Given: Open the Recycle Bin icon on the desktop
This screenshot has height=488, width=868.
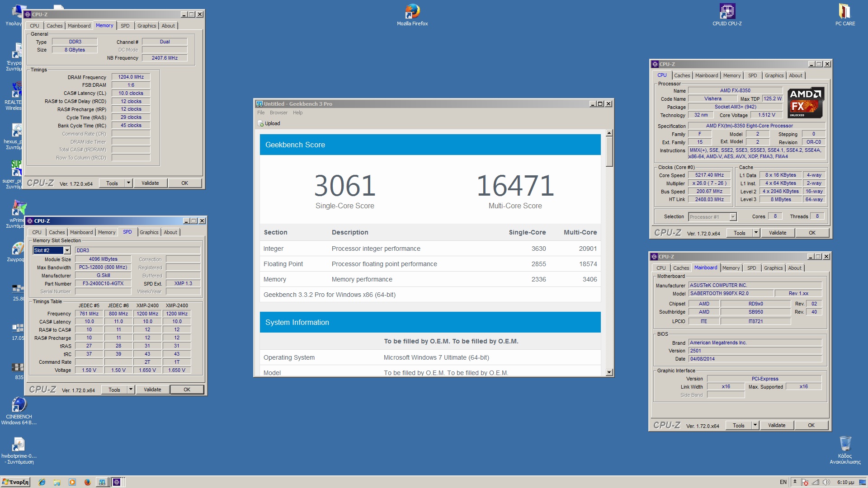Looking at the screenshot, I should point(845,450).
